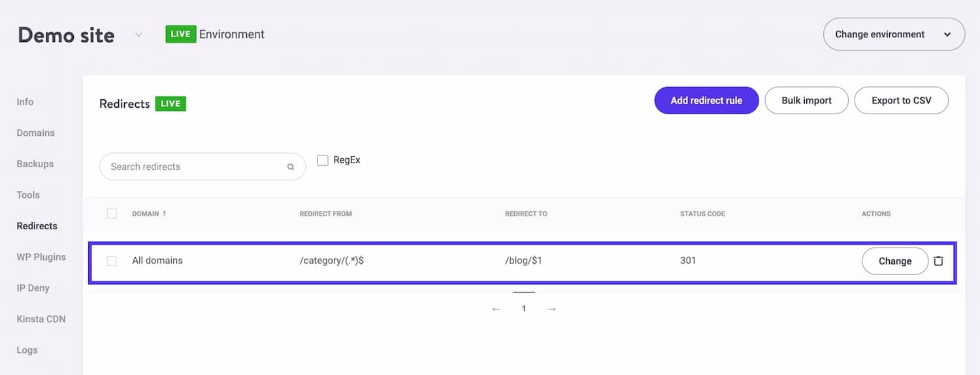Open Kinsta CDN sidebar item
The image size is (980, 375).
tap(41, 319)
